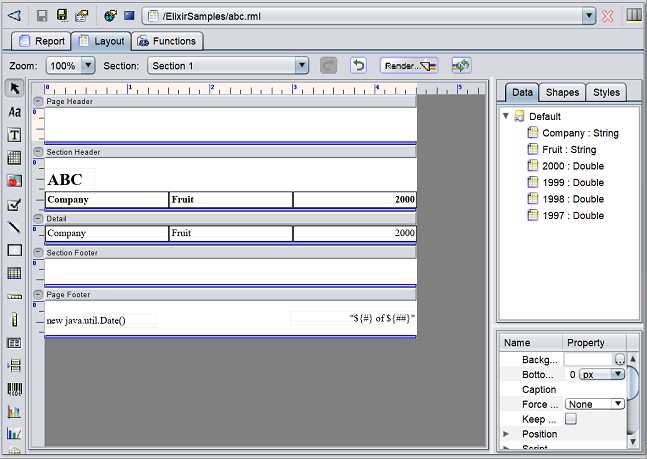
Task: Click the save floppy disk icon
Action: pyautogui.click(x=42, y=16)
